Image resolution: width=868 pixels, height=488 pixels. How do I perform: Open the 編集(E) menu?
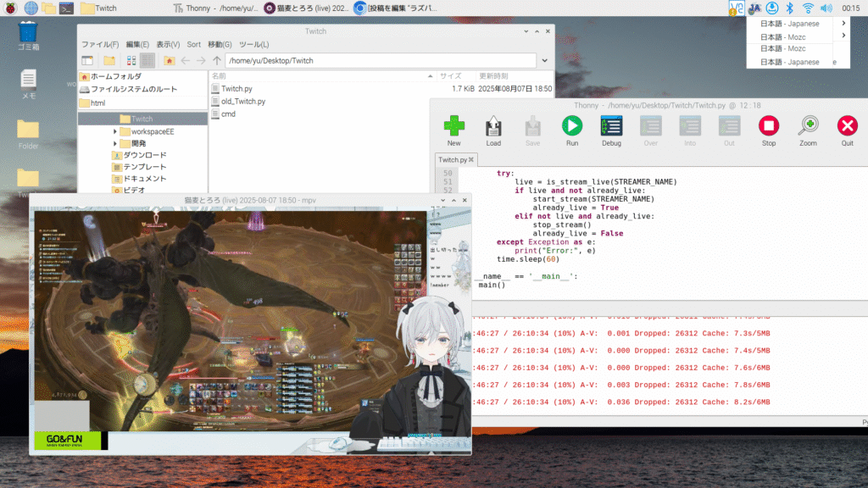(137, 44)
